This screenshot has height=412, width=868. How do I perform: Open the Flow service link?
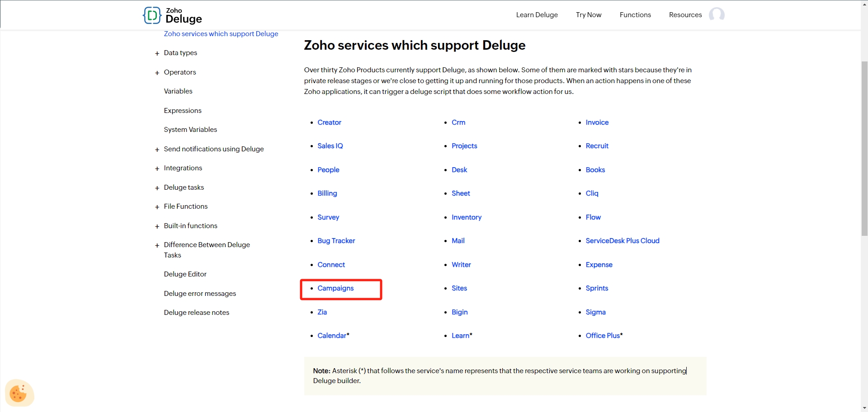(593, 217)
